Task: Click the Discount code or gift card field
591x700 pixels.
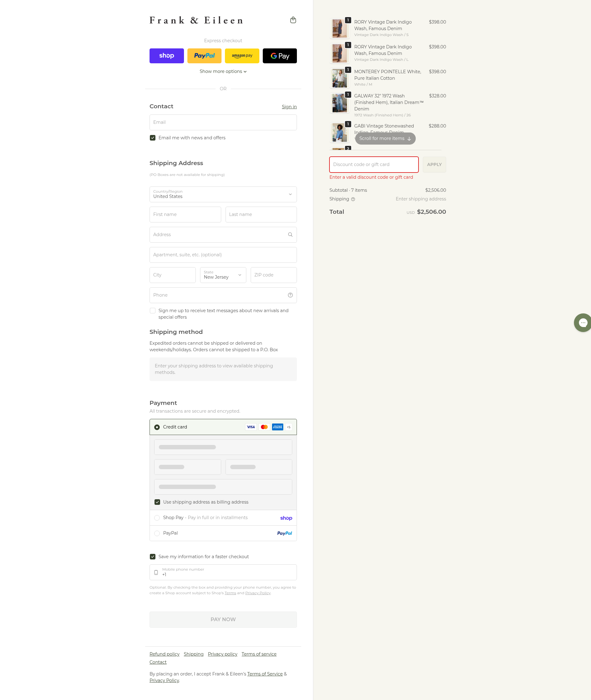Action: [x=374, y=164]
